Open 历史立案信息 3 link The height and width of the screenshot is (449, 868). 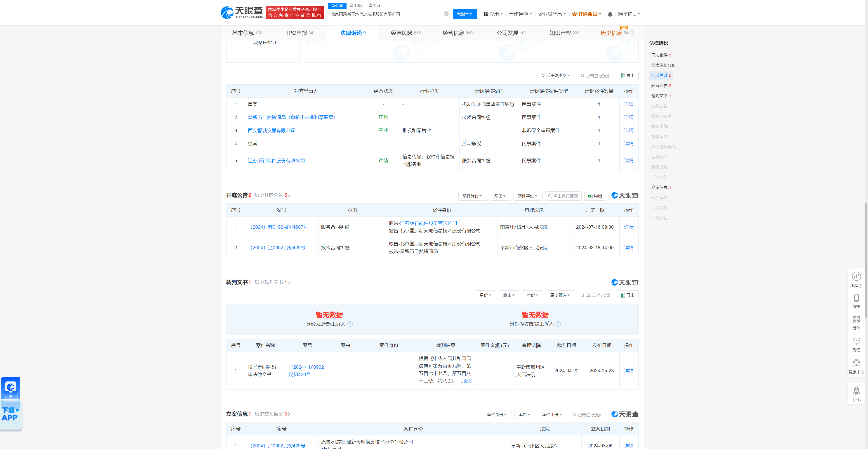[272, 414]
